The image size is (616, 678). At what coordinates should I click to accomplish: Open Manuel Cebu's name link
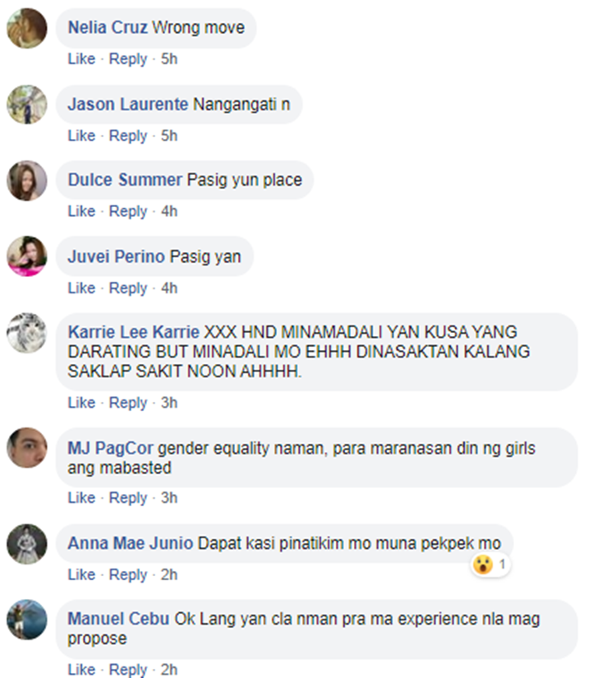tap(118, 619)
